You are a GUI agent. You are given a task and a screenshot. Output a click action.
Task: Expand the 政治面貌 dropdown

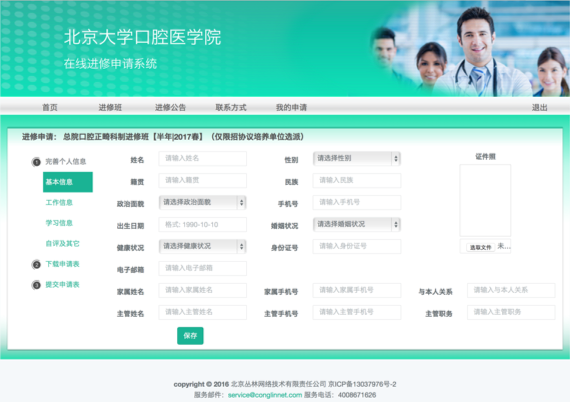[202, 202]
